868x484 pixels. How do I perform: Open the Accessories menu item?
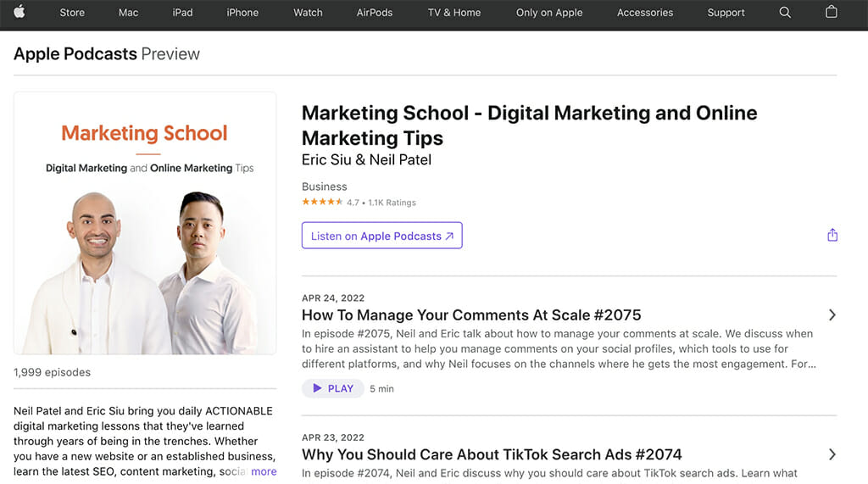(645, 12)
